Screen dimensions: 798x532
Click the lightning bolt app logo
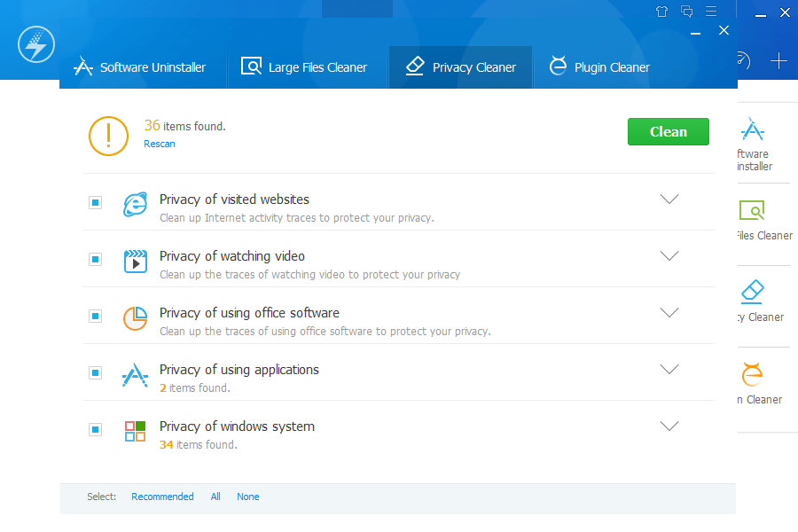36,45
